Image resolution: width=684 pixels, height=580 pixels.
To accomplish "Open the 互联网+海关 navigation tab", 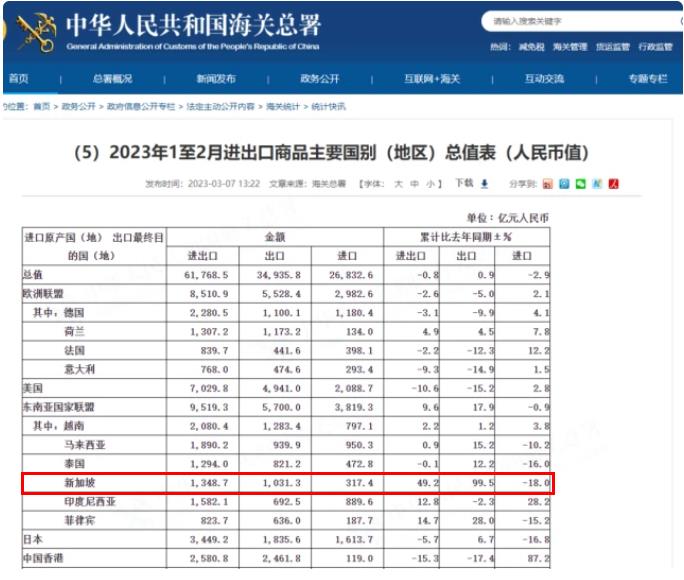I will 432,79.
